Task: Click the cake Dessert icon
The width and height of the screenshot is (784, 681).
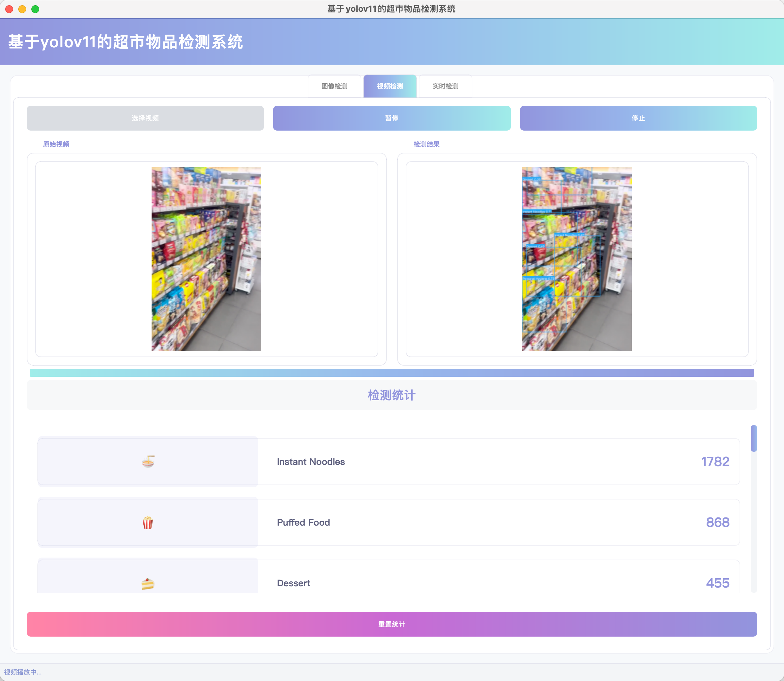Action: [x=148, y=583]
